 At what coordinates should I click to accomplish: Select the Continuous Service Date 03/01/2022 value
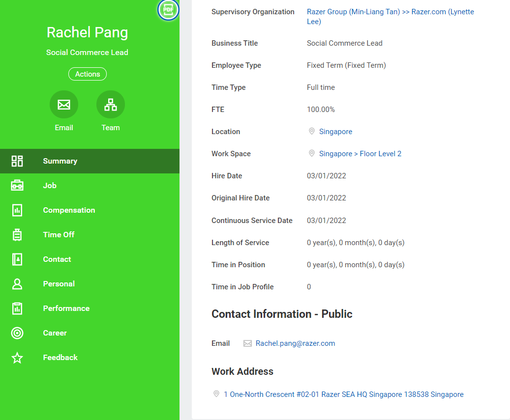click(326, 221)
